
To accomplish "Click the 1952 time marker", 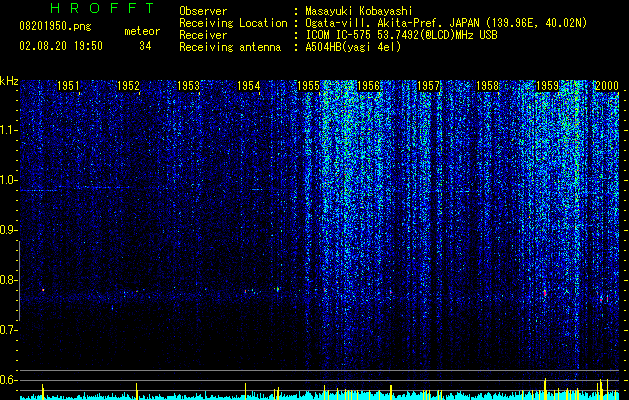I will point(128,85).
